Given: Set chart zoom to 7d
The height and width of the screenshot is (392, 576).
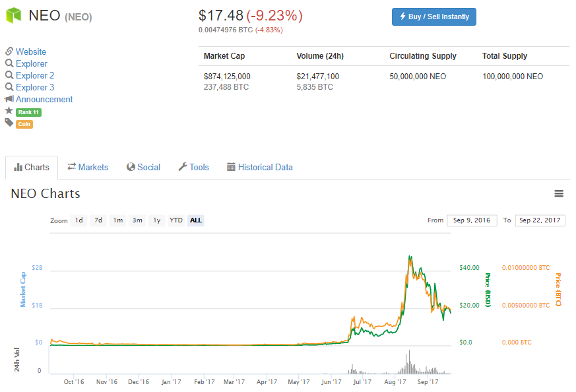Looking at the screenshot, I should pos(98,220).
